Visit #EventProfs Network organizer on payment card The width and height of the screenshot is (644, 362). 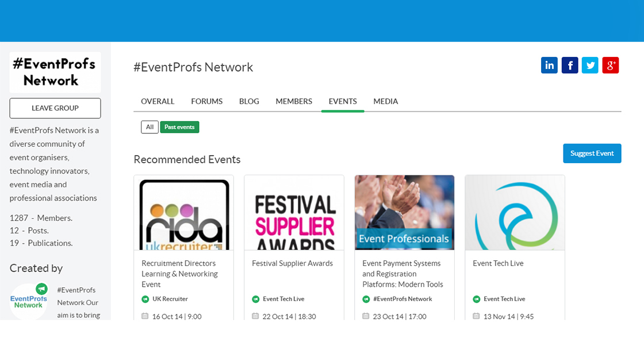pos(402,299)
